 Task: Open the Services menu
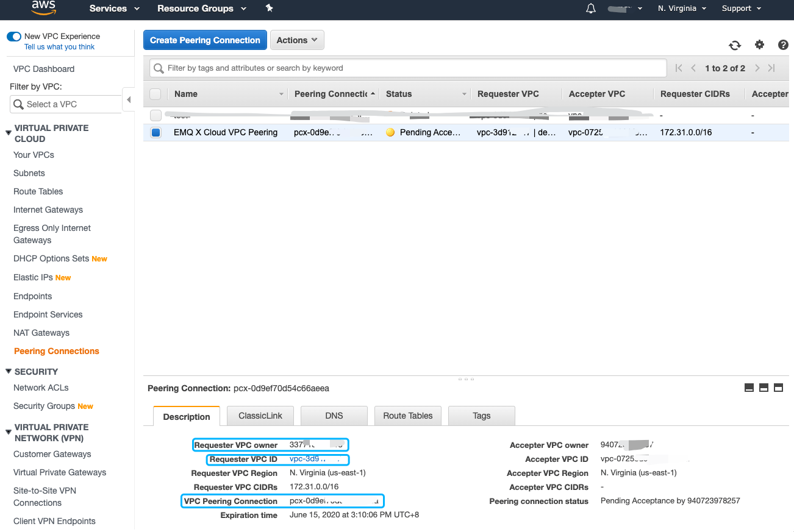[109, 9]
